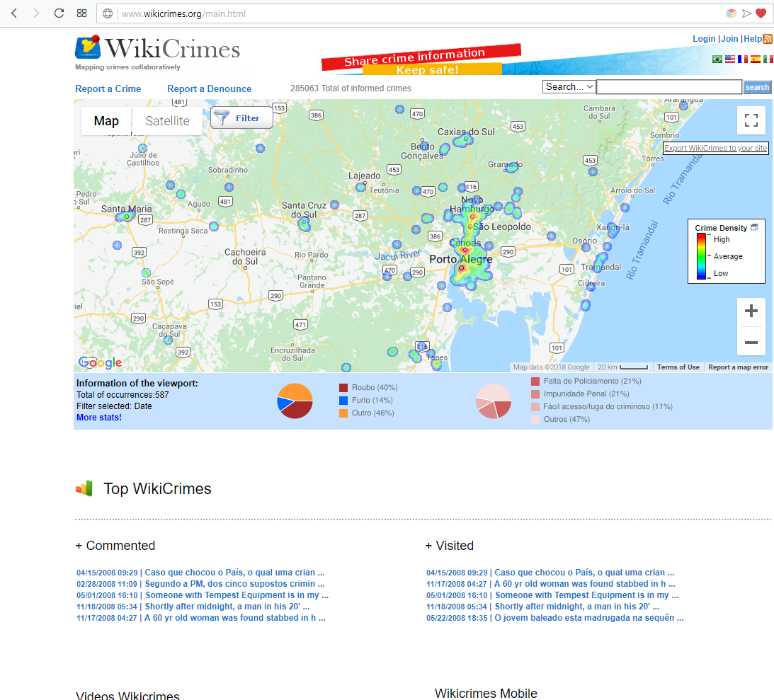774x700 pixels.
Task: Focus the search text field
Action: [669, 87]
